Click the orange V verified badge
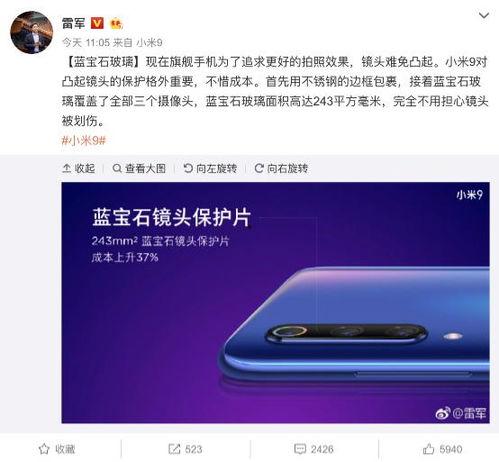This screenshot has height=462, width=499. click(97, 23)
